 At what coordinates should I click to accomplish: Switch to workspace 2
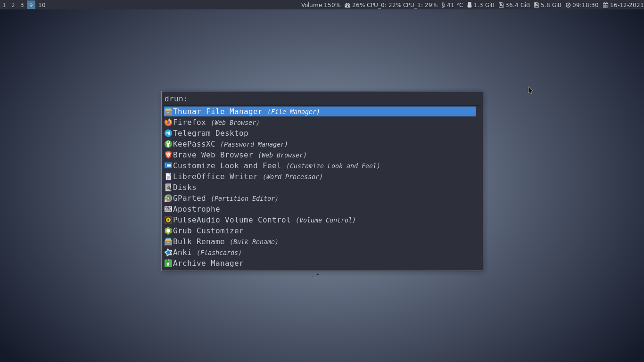(x=13, y=5)
